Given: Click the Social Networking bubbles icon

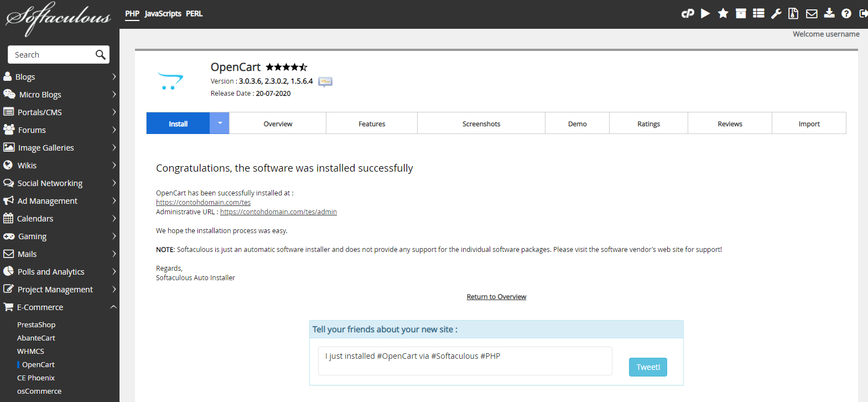Looking at the screenshot, I should (8, 183).
